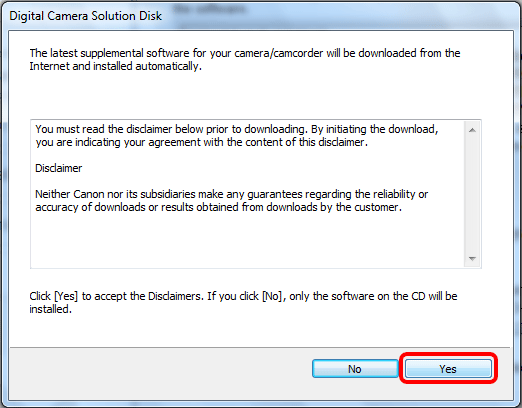Click Yes to accept the disclaimers
Viewport: 522px width, 408px height.
tap(448, 368)
